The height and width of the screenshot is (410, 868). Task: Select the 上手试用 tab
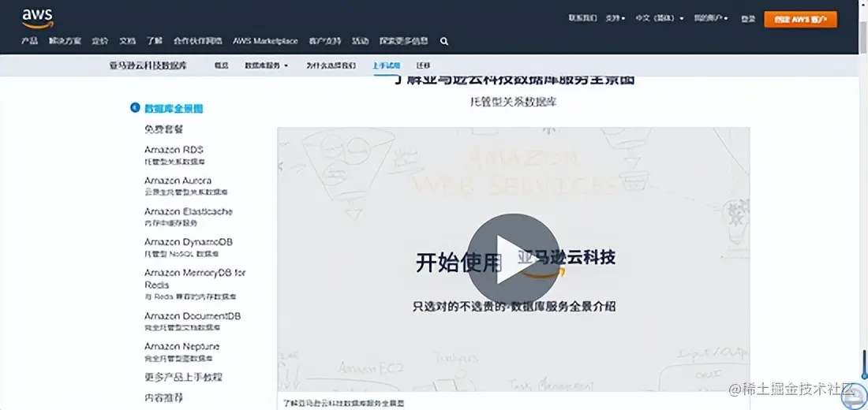(386, 65)
